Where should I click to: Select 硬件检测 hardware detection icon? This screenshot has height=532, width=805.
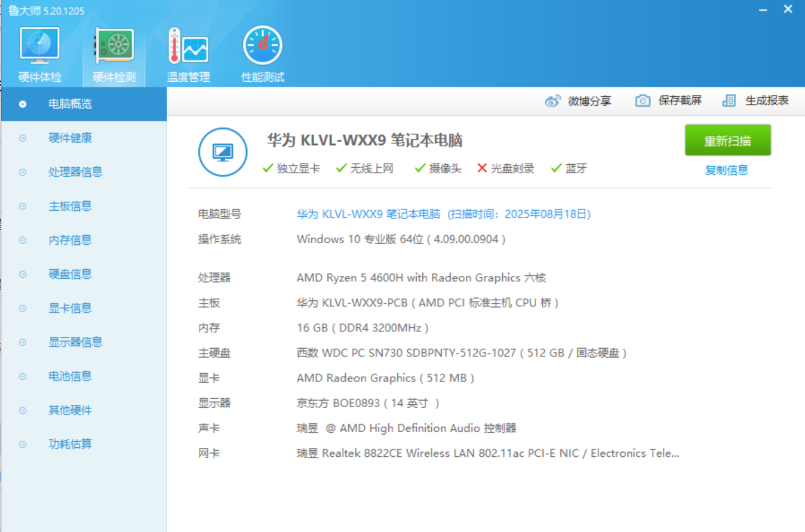pyautogui.click(x=114, y=45)
